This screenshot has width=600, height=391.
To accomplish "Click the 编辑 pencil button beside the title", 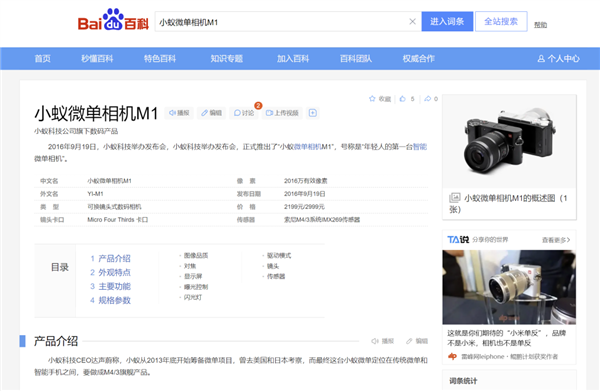I will (212, 113).
